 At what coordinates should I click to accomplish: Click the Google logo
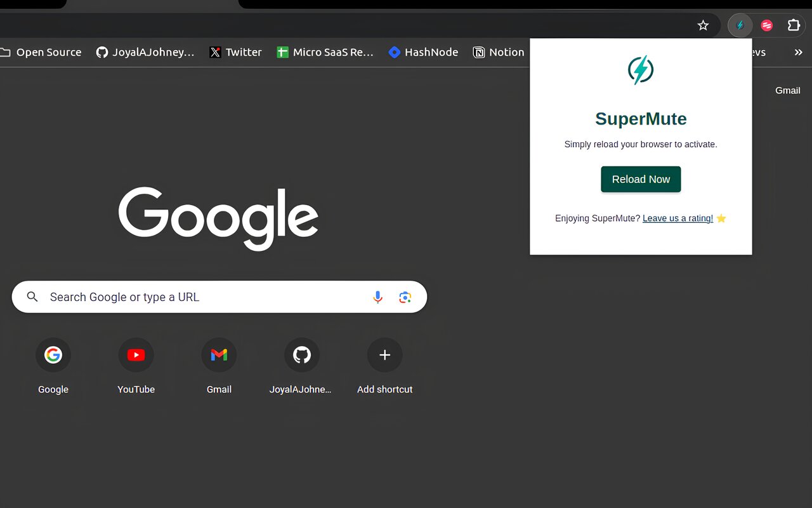(218, 218)
